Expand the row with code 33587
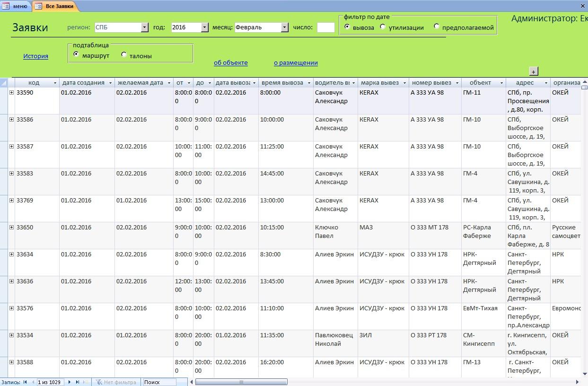 pyautogui.click(x=11, y=147)
